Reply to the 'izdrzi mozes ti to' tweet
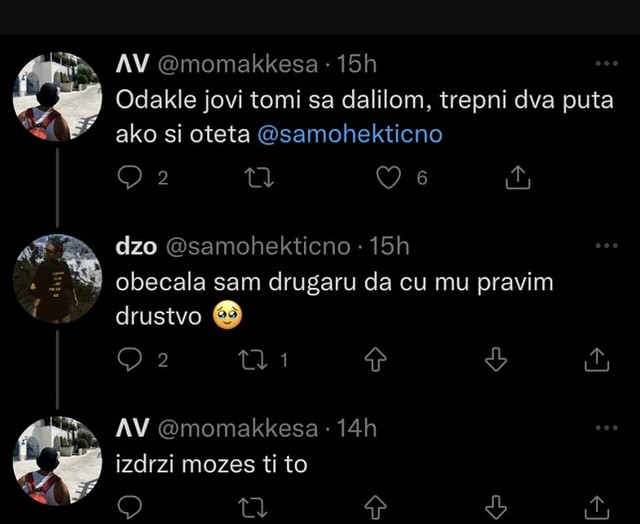This screenshot has width=640, height=524. (x=131, y=507)
